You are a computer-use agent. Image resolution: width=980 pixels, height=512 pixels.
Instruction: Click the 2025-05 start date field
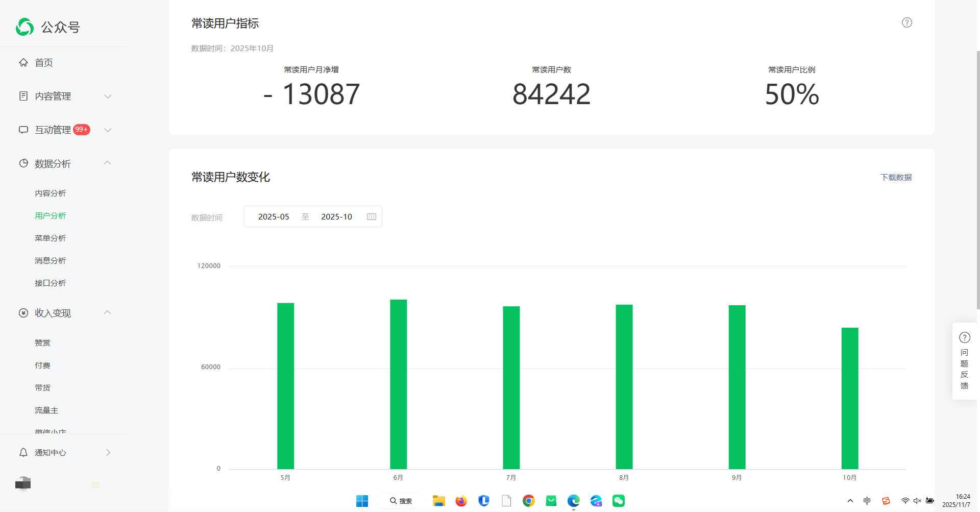tap(274, 216)
